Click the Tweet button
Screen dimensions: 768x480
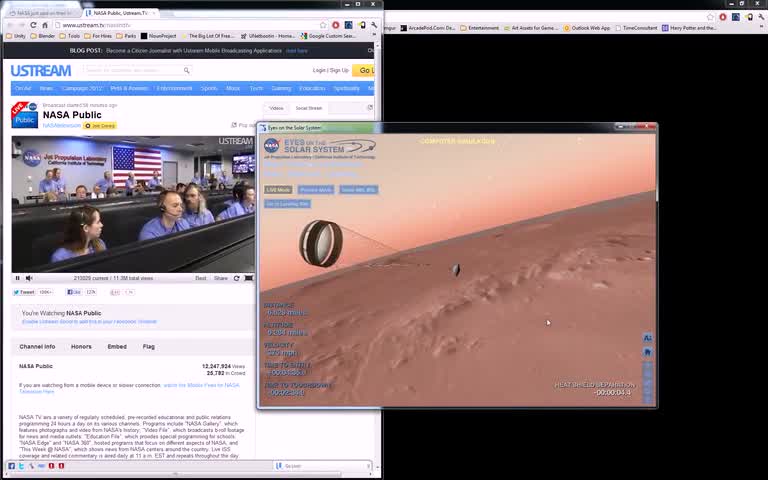tap(24, 292)
